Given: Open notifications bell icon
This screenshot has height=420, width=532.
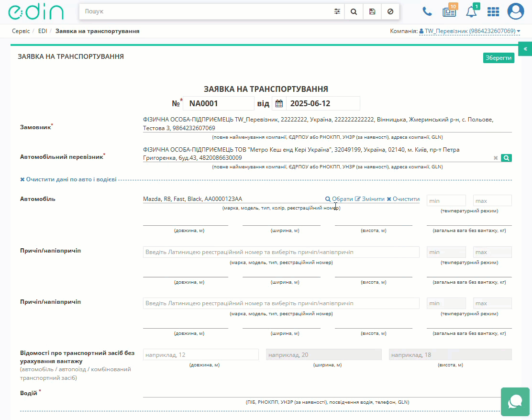Looking at the screenshot, I should pyautogui.click(x=472, y=11).
